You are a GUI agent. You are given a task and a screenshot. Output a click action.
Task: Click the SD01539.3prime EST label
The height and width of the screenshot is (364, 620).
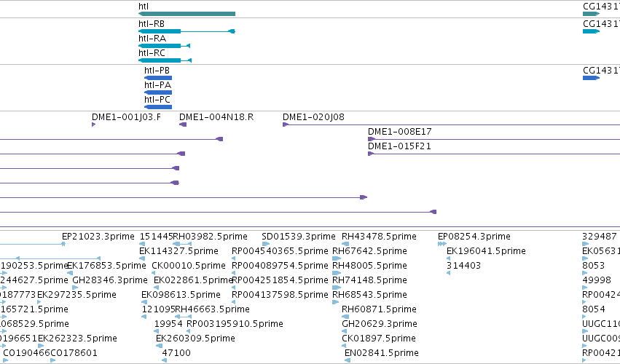tap(299, 237)
